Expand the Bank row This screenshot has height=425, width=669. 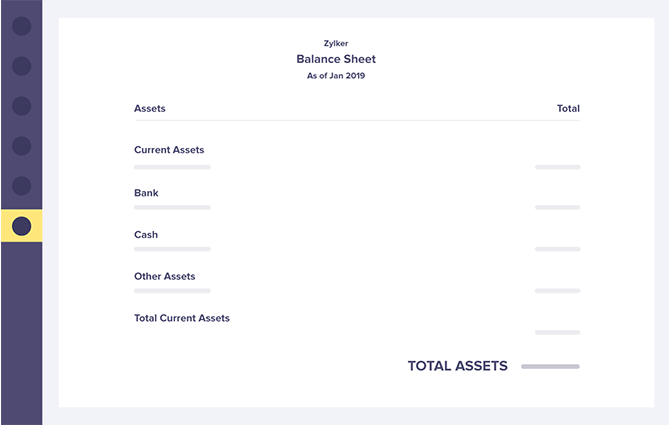pyautogui.click(x=146, y=193)
